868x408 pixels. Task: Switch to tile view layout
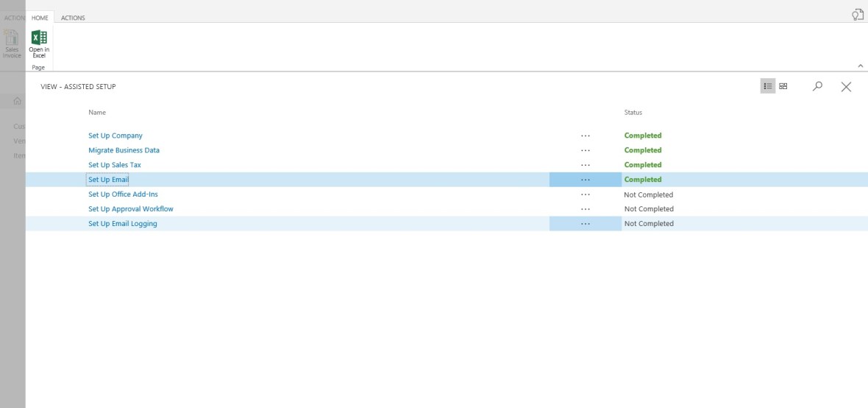(x=783, y=86)
